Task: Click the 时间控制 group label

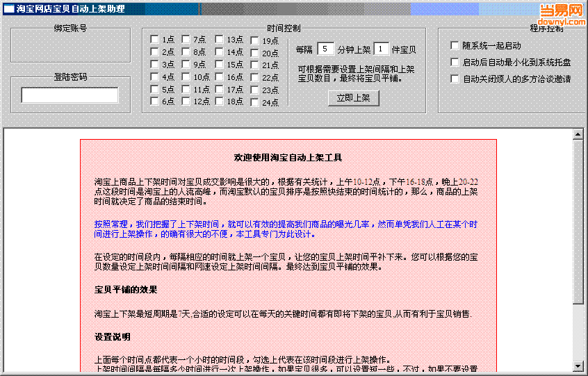Action: pyautogui.click(x=284, y=28)
